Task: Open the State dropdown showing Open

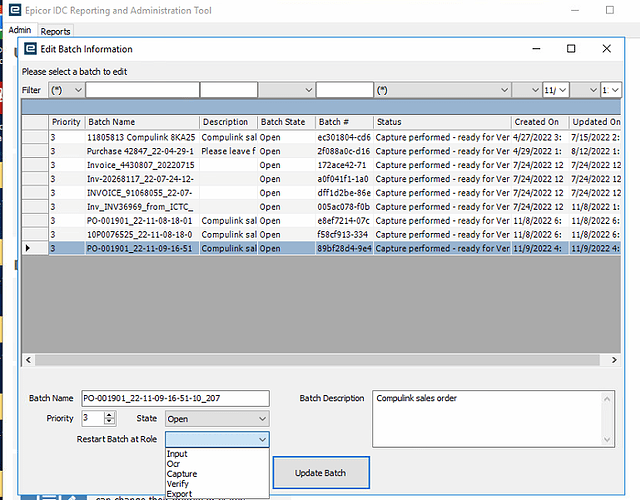Action: point(217,419)
